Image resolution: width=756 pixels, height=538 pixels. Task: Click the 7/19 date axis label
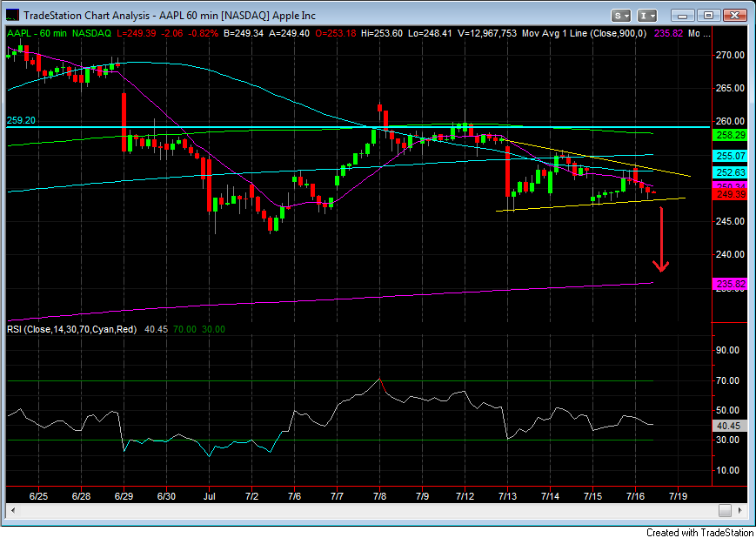[678, 496]
